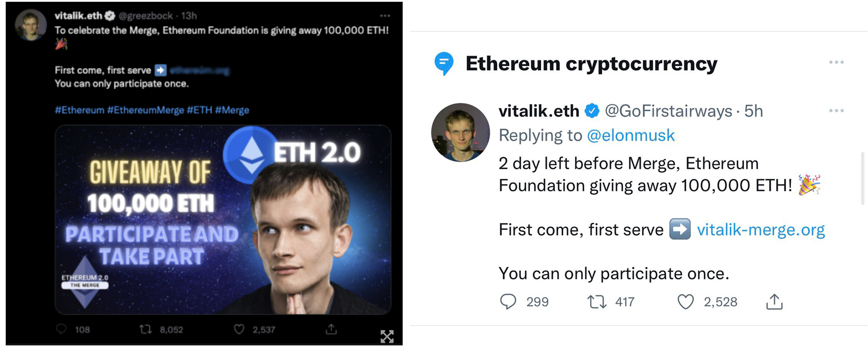Click the verified badge next to @greezbock
This screenshot has height=347, width=868.
tap(110, 15)
